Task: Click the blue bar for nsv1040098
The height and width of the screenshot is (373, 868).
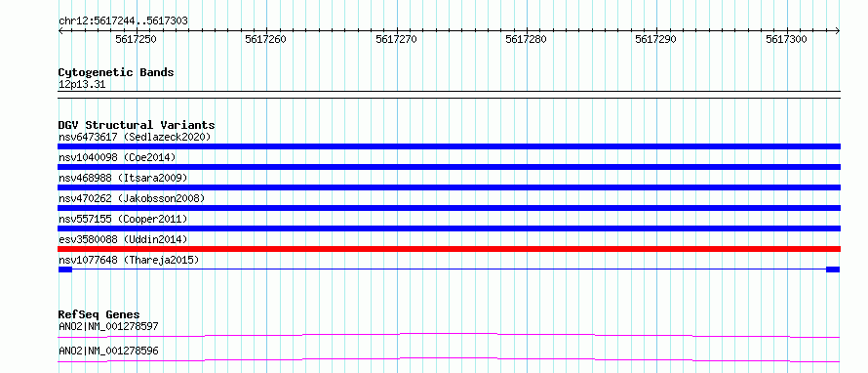Action: (x=449, y=167)
